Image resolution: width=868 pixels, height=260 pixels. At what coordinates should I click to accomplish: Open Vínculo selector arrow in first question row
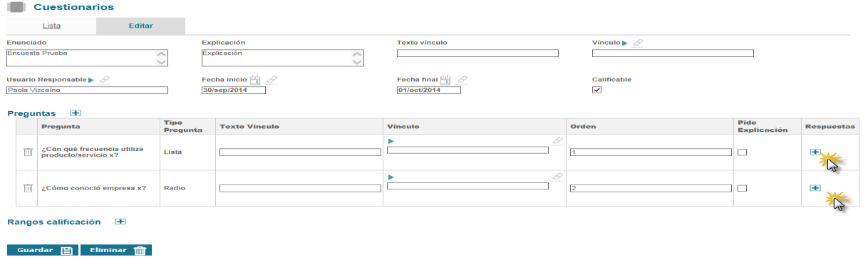tap(391, 141)
